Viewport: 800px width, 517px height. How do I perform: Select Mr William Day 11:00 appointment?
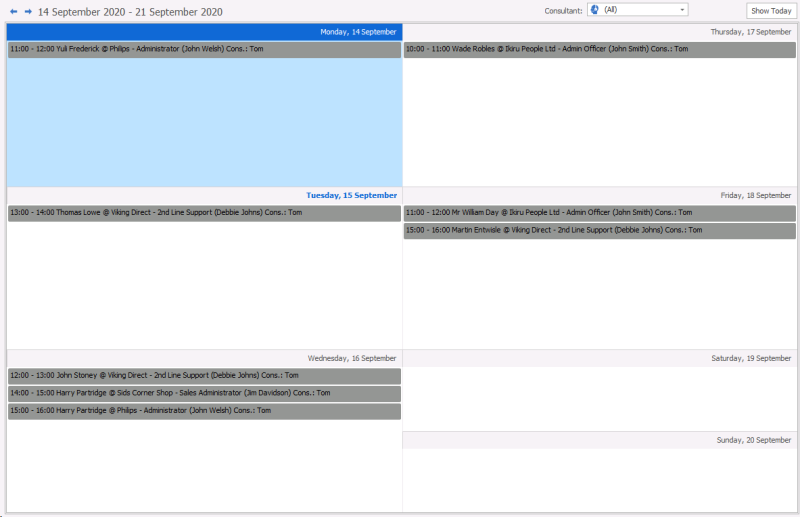tap(600, 213)
